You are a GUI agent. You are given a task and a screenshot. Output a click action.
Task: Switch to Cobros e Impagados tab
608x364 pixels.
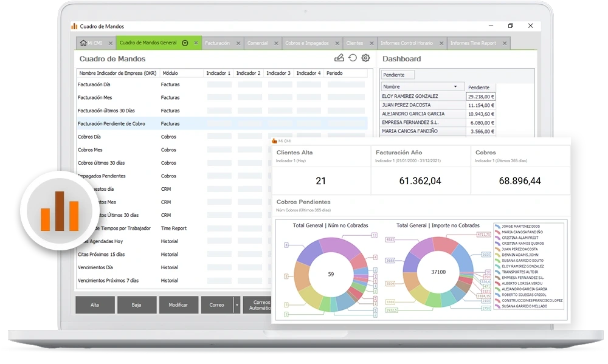pos(306,43)
